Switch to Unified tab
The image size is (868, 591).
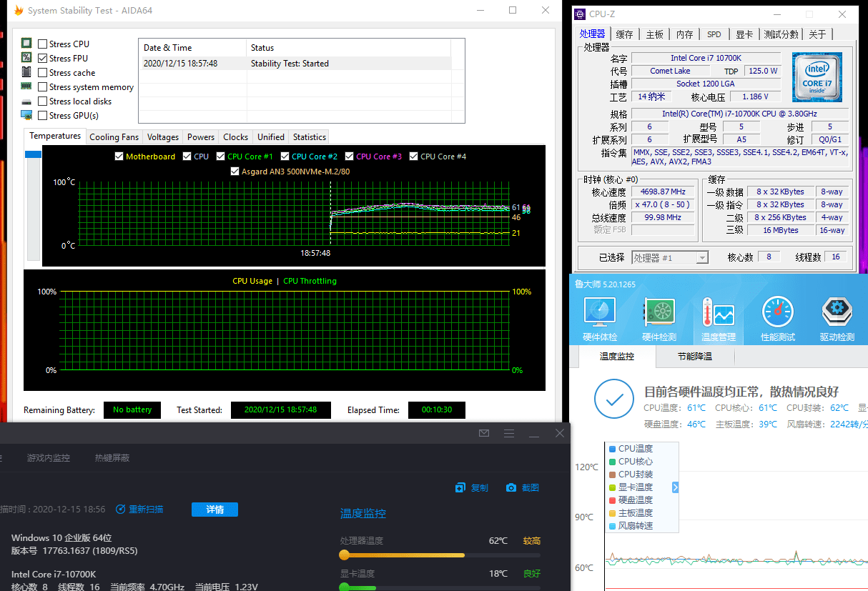(271, 137)
